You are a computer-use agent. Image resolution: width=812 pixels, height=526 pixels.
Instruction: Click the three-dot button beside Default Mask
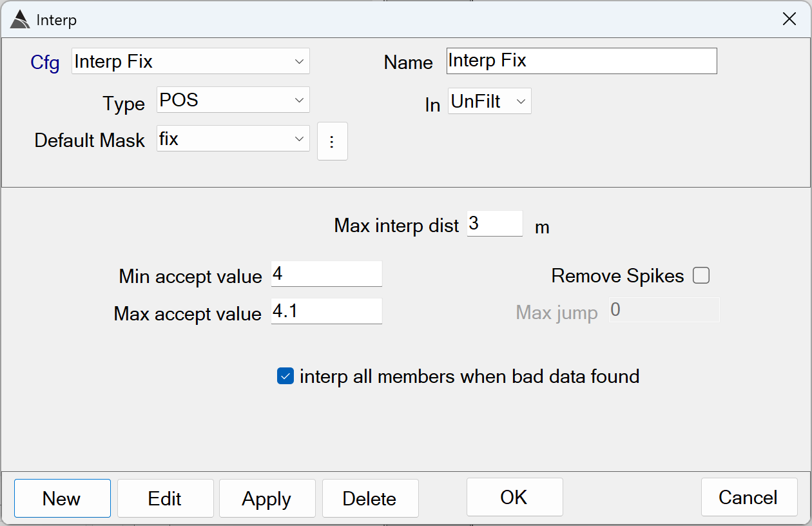(332, 141)
